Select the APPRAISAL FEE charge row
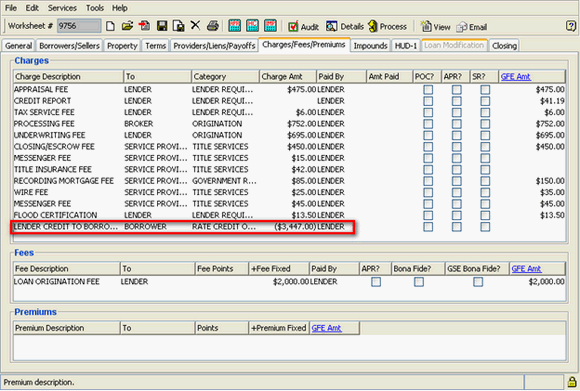Image resolution: width=580 pixels, height=391 pixels. [289, 90]
